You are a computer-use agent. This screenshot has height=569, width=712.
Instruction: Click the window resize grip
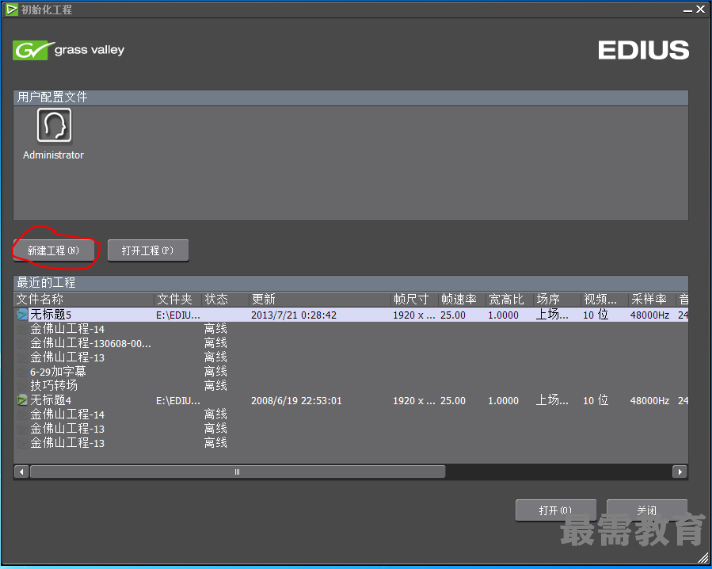pos(703,558)
